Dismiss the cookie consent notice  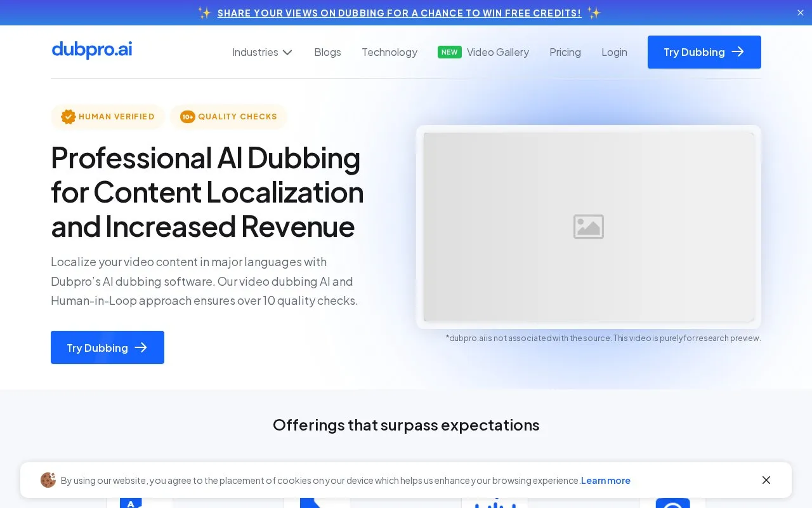[x=766, y=480]
